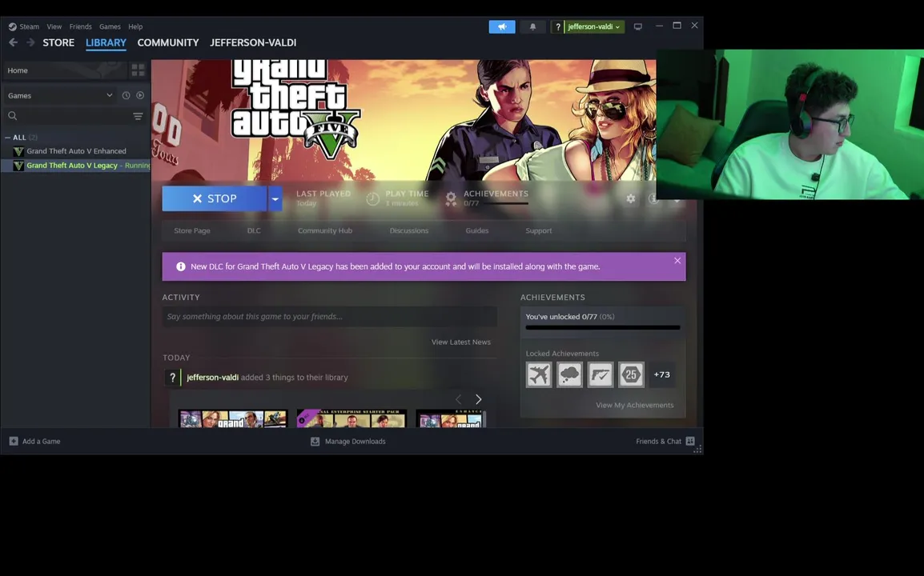
Task: Click View Latest News
Action: coord(461,342)
